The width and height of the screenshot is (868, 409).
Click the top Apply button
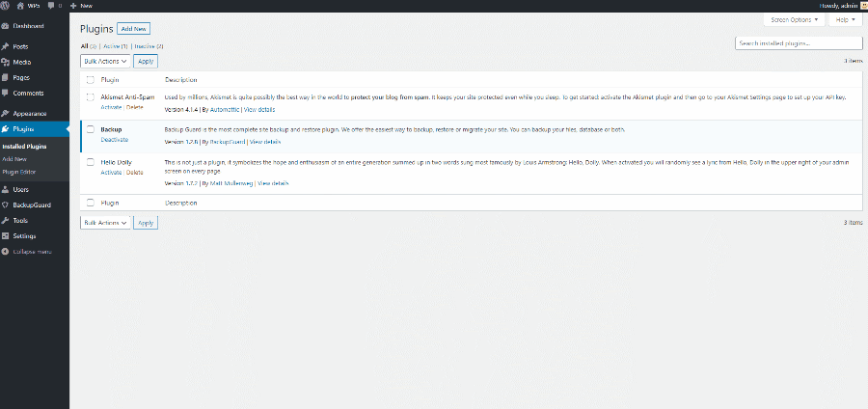pyautogui.click(x=146, y=61)
